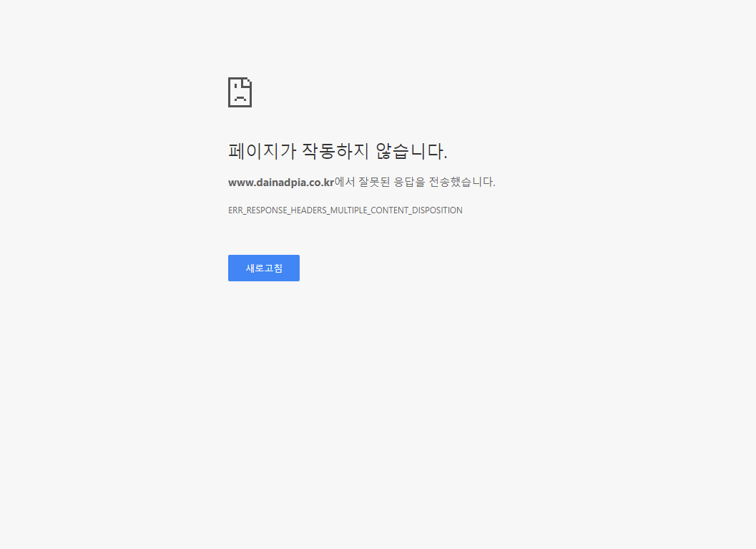
Task: Click the sad page error icon
Action: coord(240,92)
